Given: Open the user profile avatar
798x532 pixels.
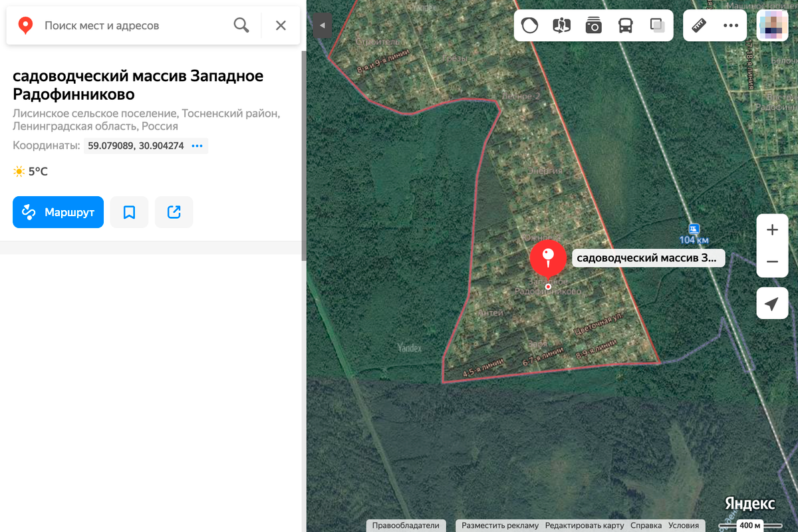Looking at the screenshot, I should coord(772,26).
